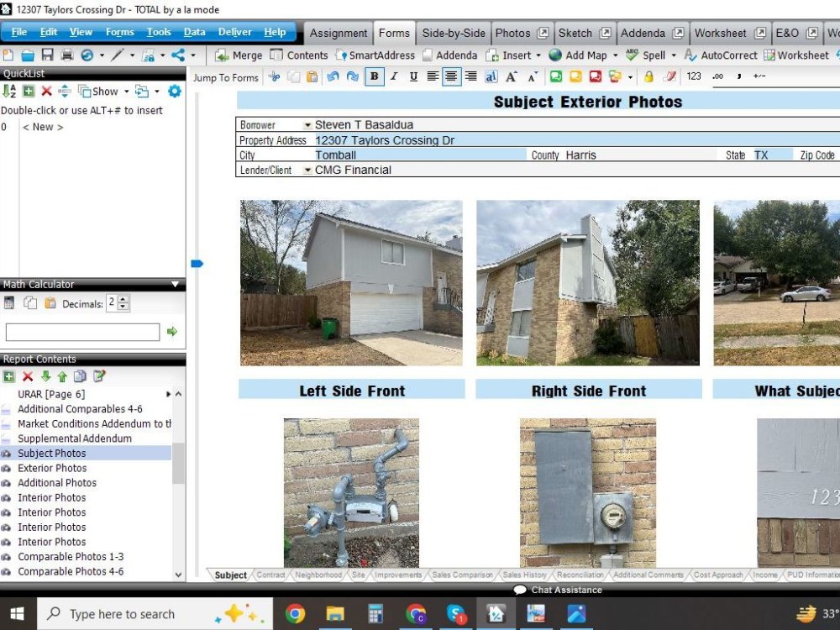
Task: Click the green comment bubble icon
Action: pos(555,76)
